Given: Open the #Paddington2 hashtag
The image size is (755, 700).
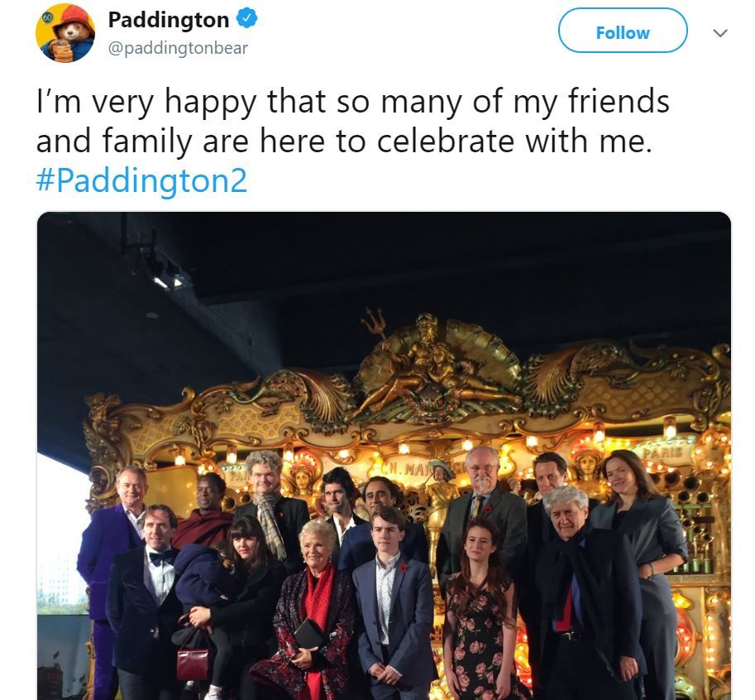Looking at the screenshot, I should point(141,180).
